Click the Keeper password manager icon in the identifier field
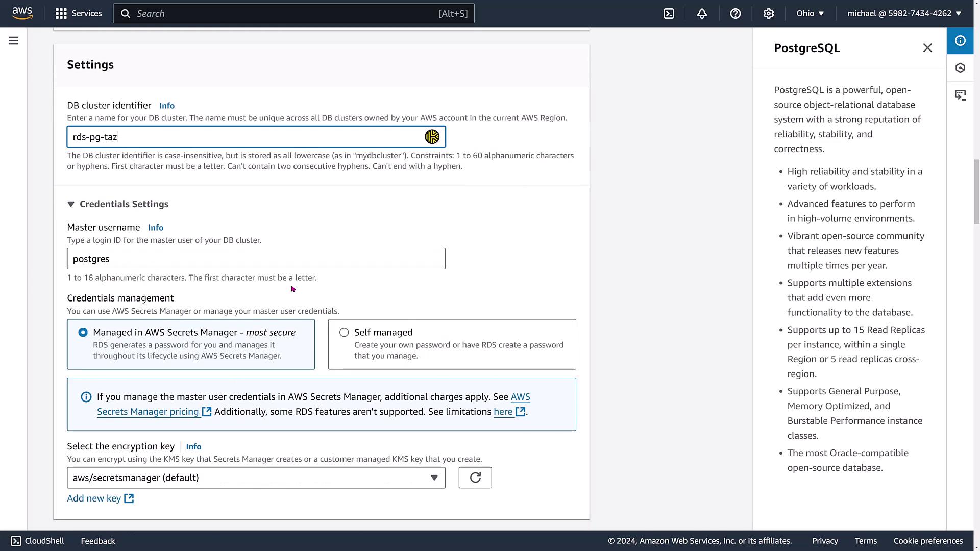Screen dimensions: 980x551 tap(432, 137)
